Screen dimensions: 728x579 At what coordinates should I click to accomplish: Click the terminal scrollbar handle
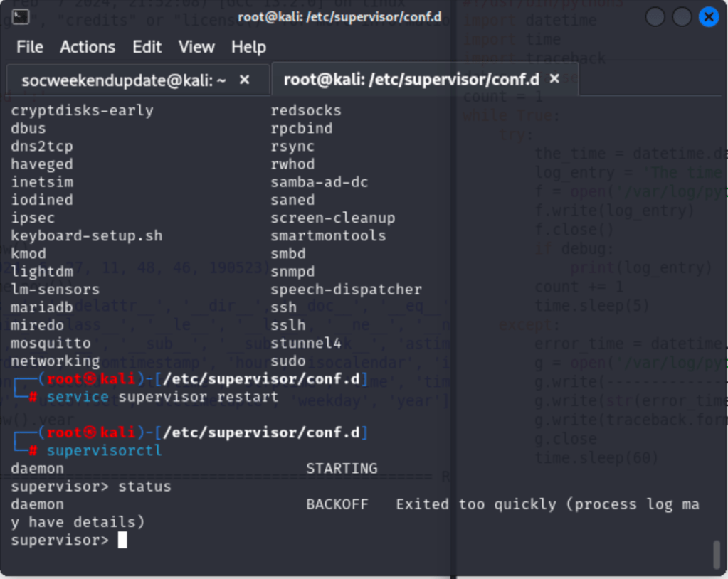point(716,556)
